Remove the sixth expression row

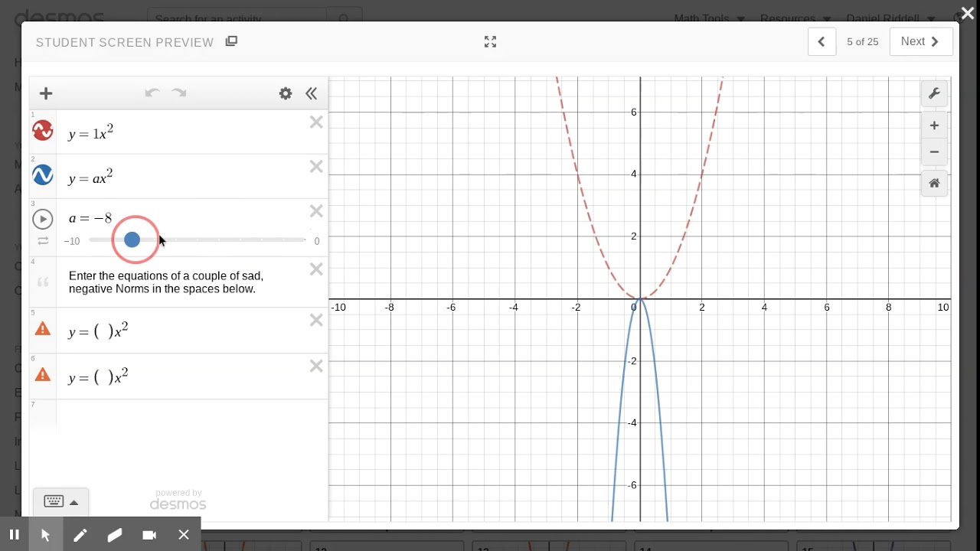316,366
